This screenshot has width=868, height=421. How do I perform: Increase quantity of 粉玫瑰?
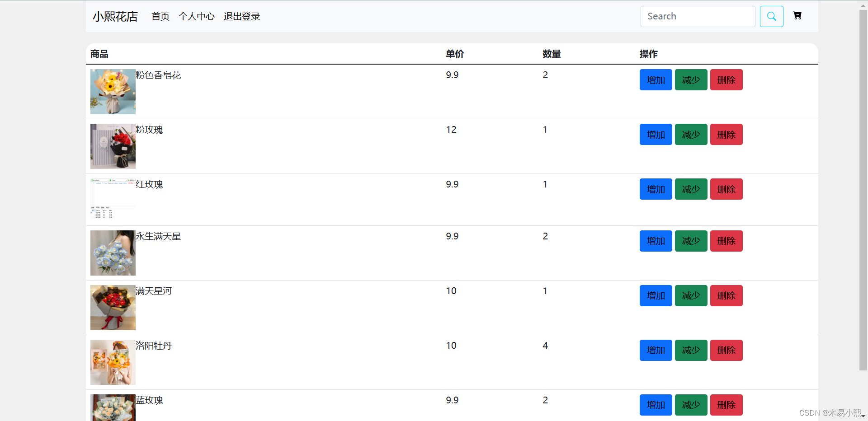pos(656,135)
